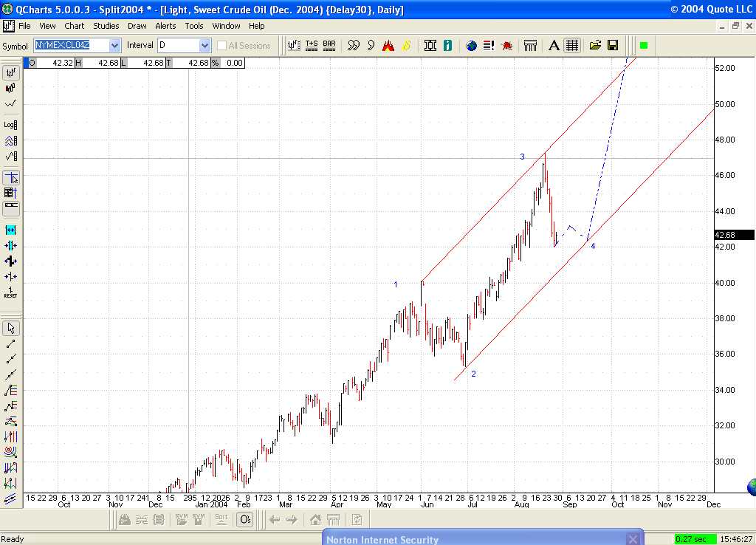Click the 52.00 price axis label
Screen dimensions: 756x545
click(725, 68)
